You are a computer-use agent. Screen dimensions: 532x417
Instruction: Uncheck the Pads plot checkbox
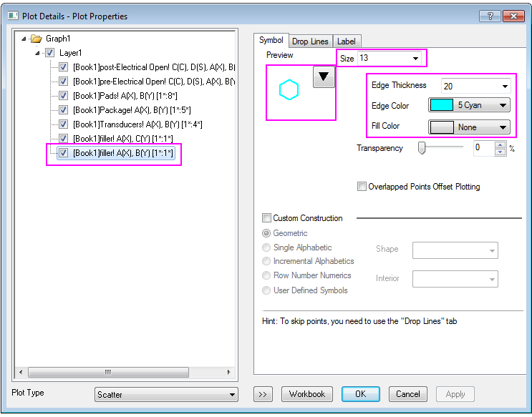[x=64, y=95]
